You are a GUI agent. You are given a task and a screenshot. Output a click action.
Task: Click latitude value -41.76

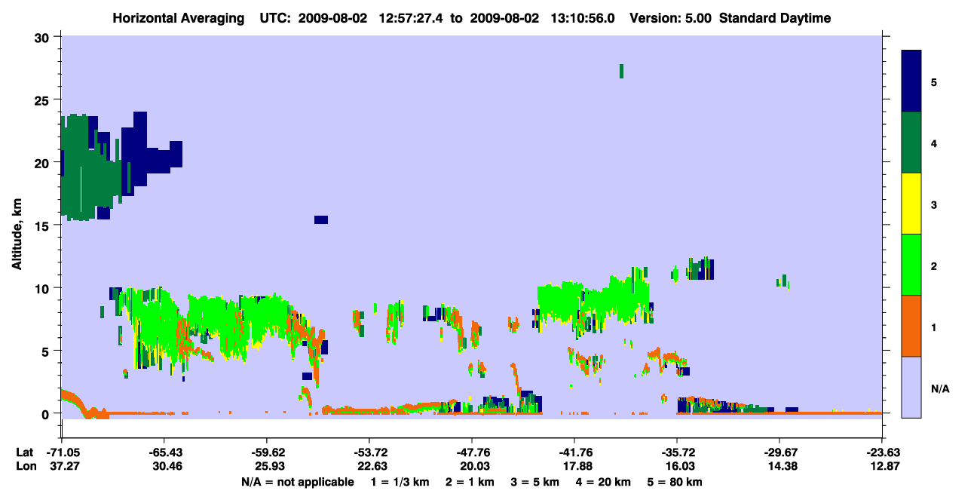coord(574,452)
